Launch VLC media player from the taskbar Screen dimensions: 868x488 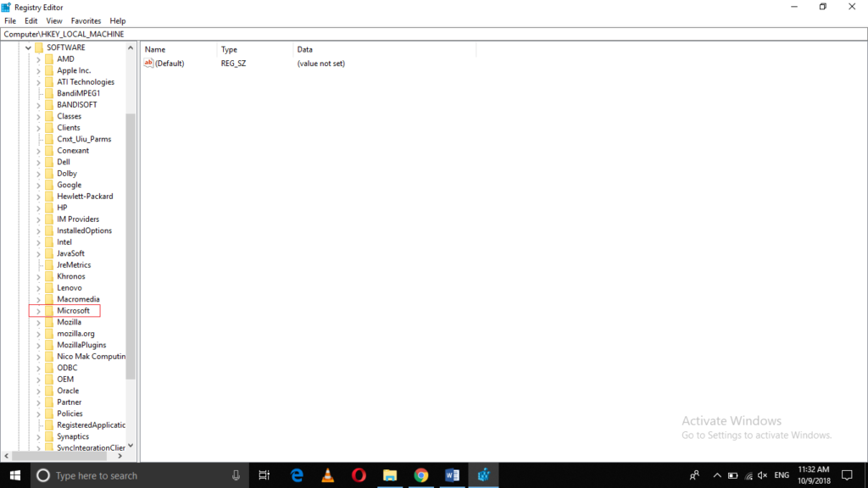coord(327,475)
